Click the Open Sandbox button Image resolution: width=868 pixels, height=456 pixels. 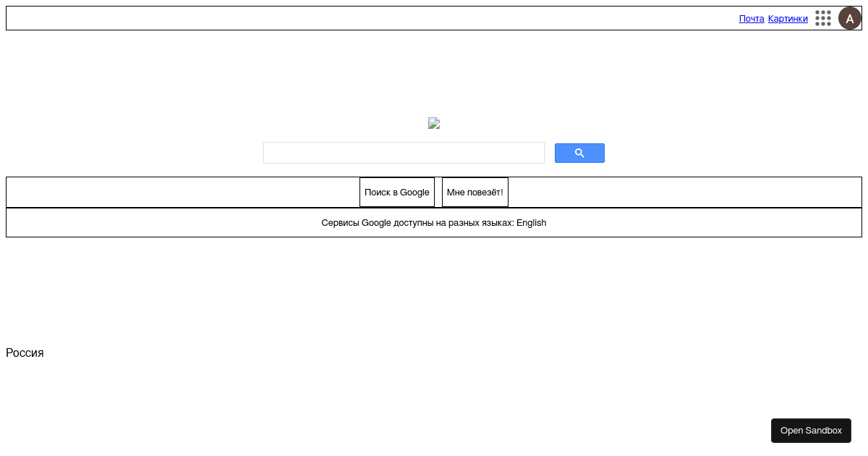[811, 431]
